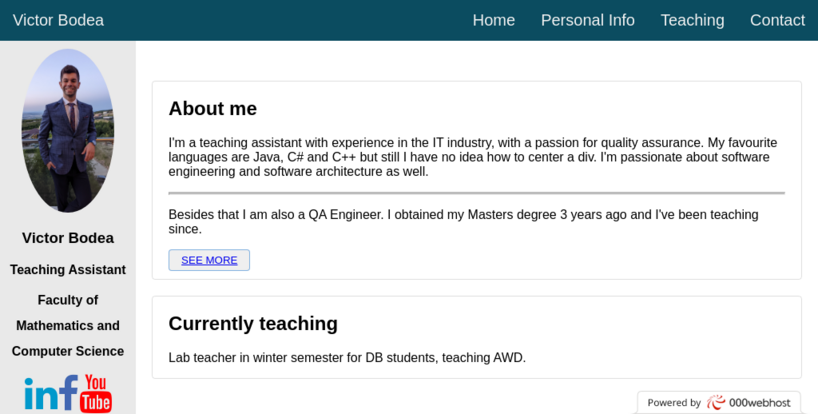Open the YouTube icon in the sidebar
Image resolution: width=818 pixels, height=414 pixels.
pyautogui.click(x=96, y=393)
